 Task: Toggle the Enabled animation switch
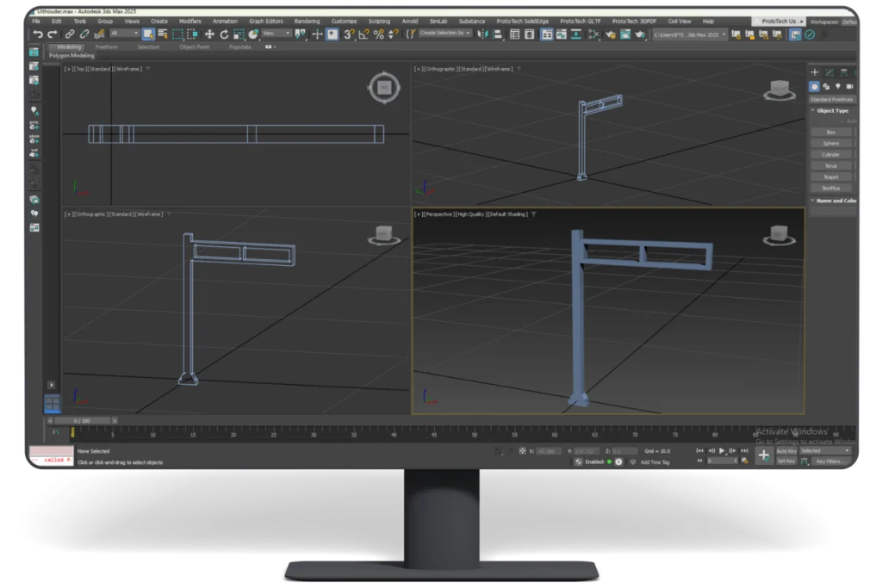point(596,462)
